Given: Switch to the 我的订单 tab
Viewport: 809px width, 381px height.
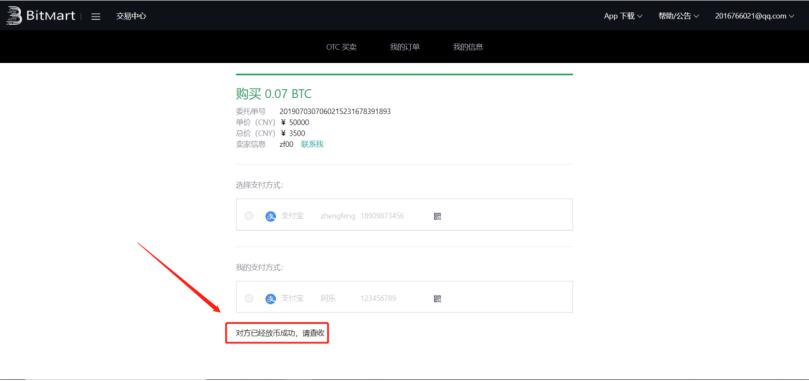Looking at the screenshot, I should 405,47.
